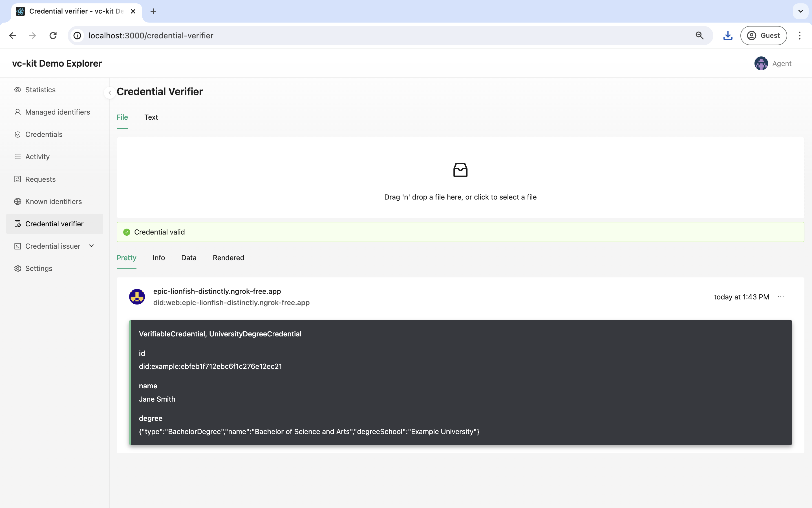This screenshot has width=812, height=508.
Task: Reload the page with the refresh icon
Action: [53, 36]
